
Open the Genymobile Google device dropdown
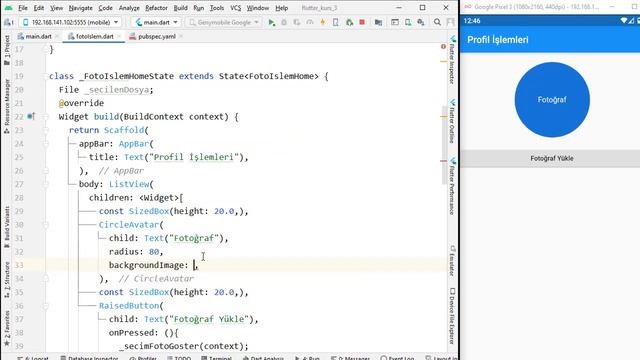click(x=224, y=22)
